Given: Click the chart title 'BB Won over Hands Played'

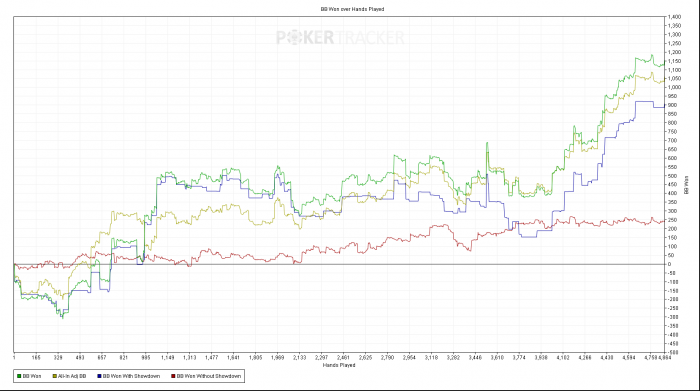Looking at the screenshot, I should (352, 9).
